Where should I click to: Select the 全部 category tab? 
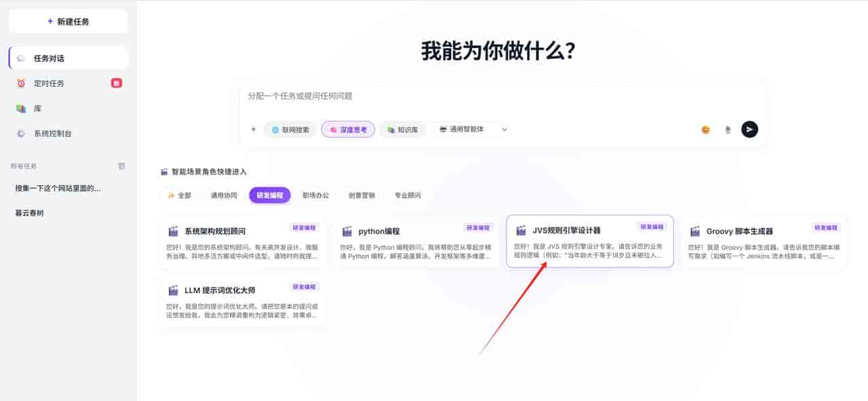pyautogui.click(x=180, y=195)
